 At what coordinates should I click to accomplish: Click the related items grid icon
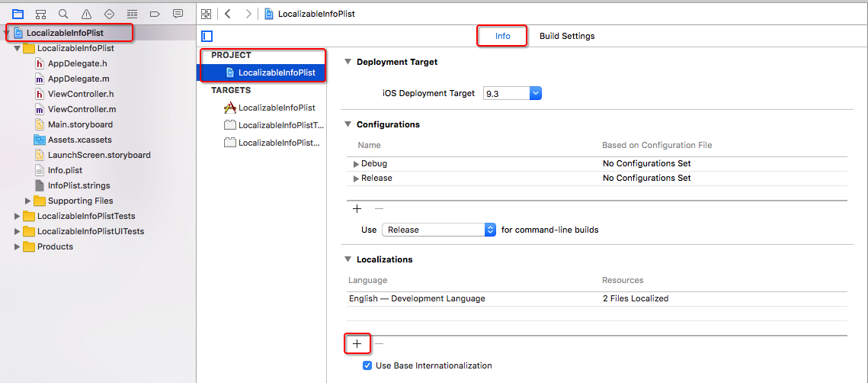pyautogui.click(x=206, y=14)
